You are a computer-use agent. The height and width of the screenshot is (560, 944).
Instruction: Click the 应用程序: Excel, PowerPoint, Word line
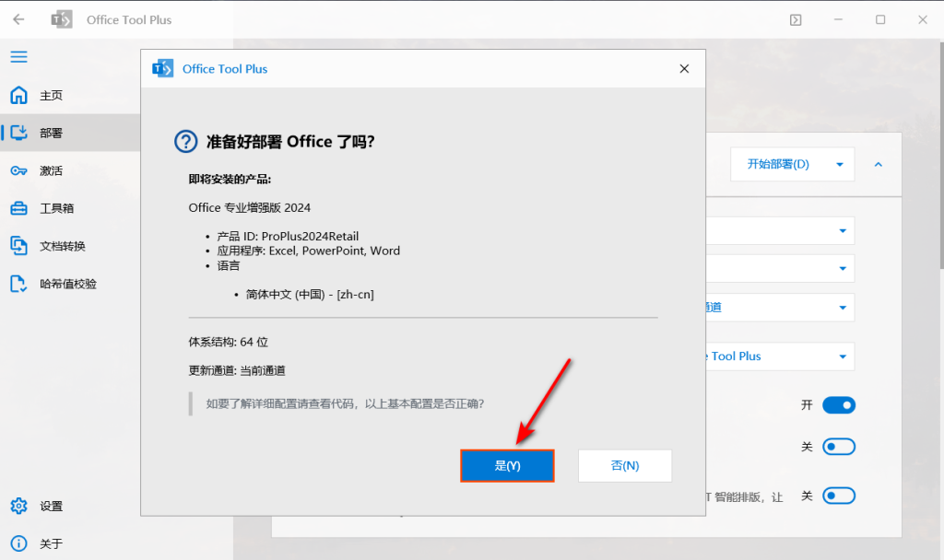coord(308,251)
